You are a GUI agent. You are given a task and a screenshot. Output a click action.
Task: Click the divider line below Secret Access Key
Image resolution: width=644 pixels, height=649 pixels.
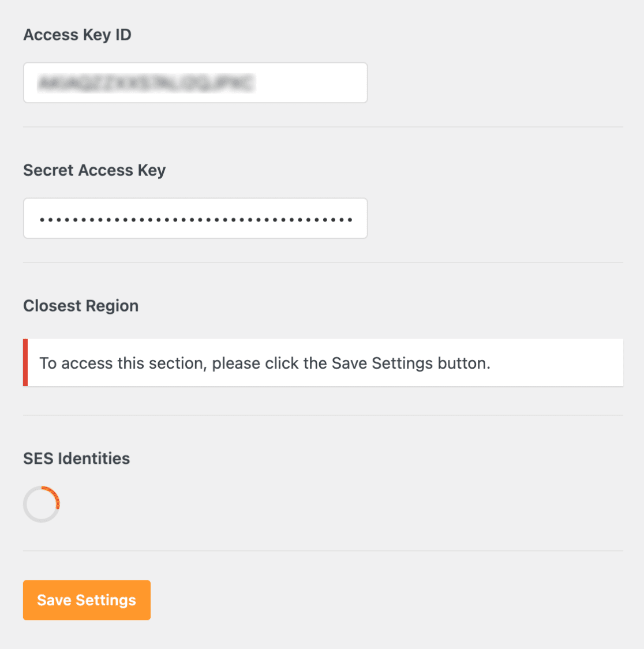pos(323,262)
